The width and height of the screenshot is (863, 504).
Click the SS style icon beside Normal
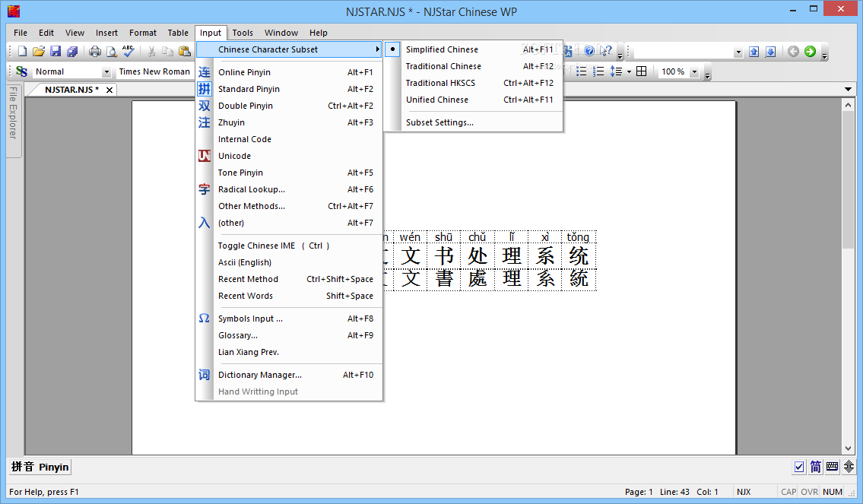pyautogui.click(x=21, y=71)
